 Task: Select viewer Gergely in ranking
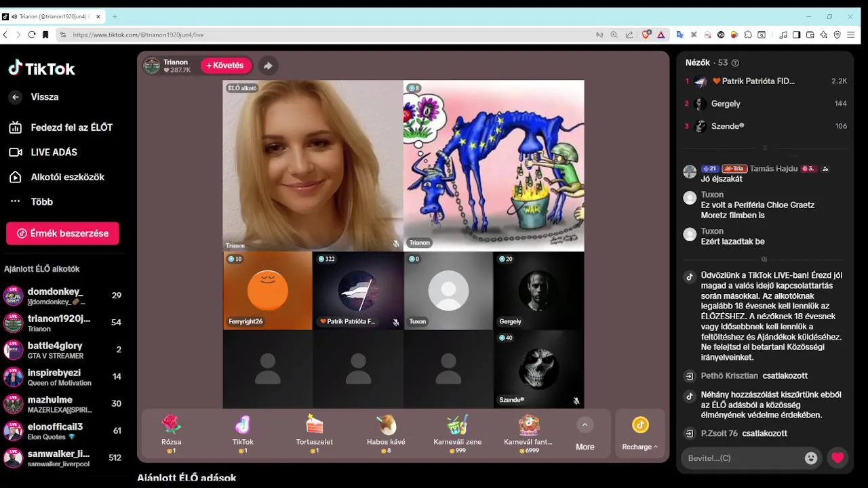pos(766,104)
